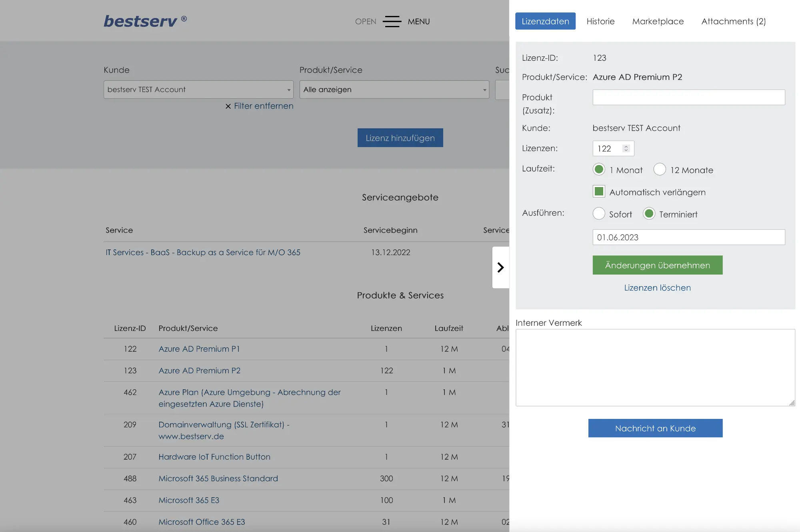This screenshot has width=800, height=532.
Task: Click the Produkt/Service column header in table
Action: 188,328
